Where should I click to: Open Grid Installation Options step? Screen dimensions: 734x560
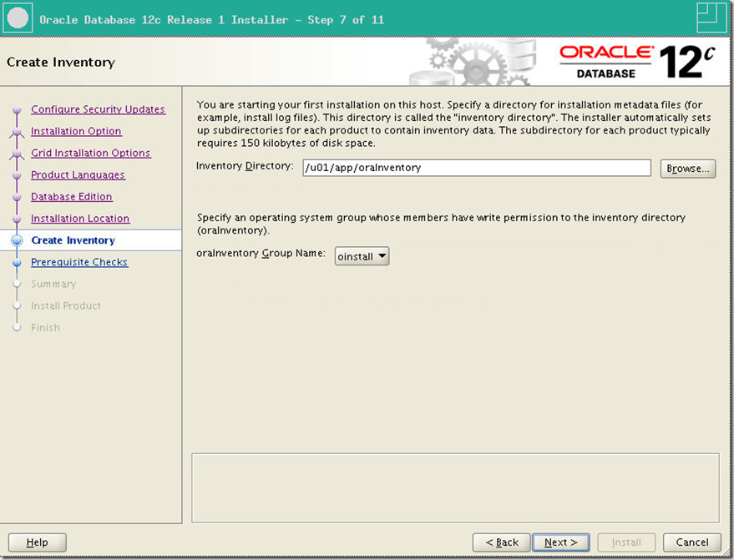click(91, 153)
